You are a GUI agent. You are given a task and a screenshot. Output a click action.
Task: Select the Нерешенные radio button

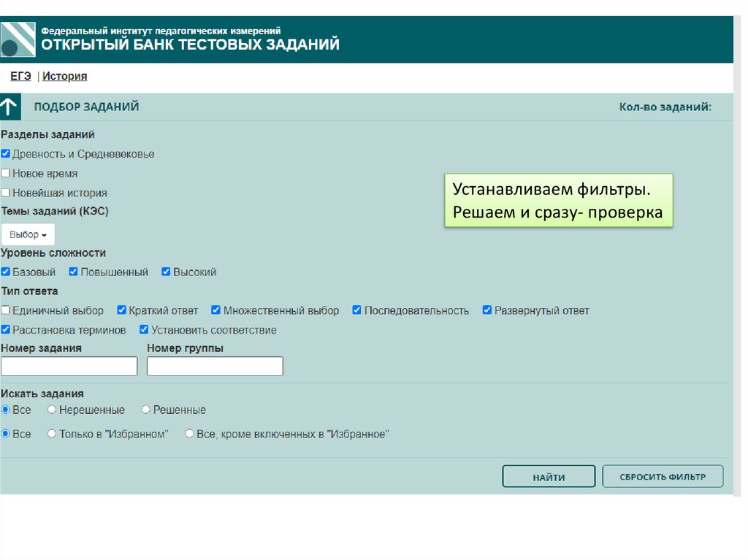pyautogui.click(x=52, y=410)
